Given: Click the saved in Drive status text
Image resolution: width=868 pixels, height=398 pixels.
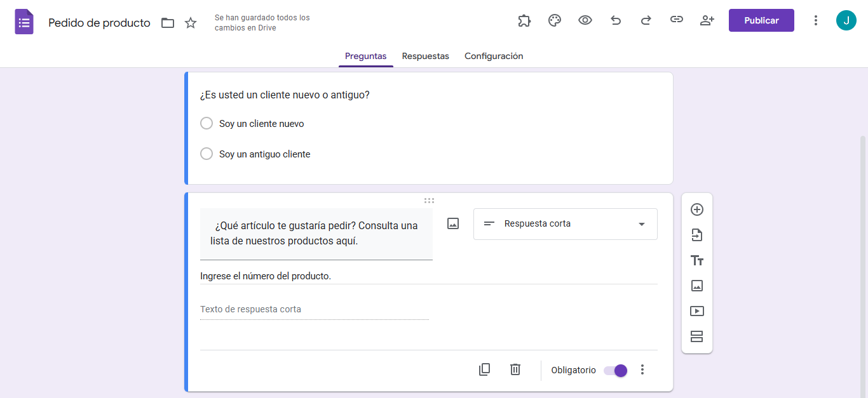Looking at the screenshot, I should point(262,23).
